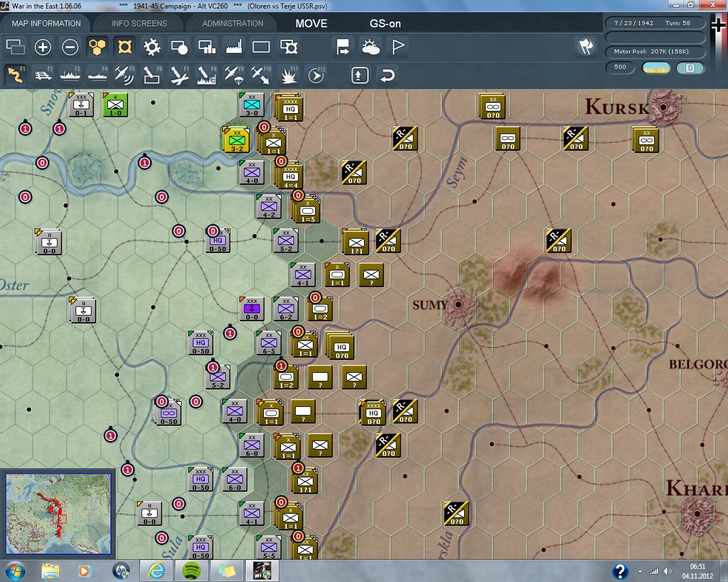The width and height of the screenshot is (728, 582).
Task: Click the crossed flags end-turn button
Action: click(x=586, y=47)
